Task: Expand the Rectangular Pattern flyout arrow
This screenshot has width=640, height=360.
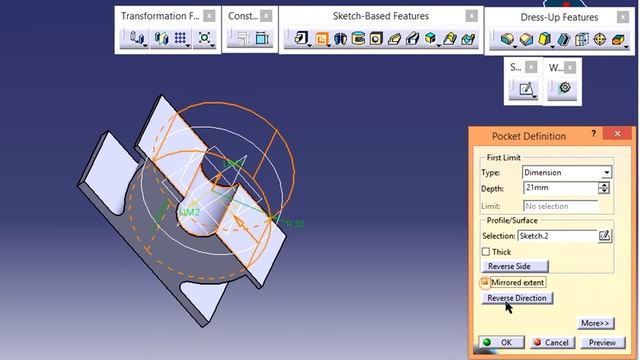Action: point(188,46)
